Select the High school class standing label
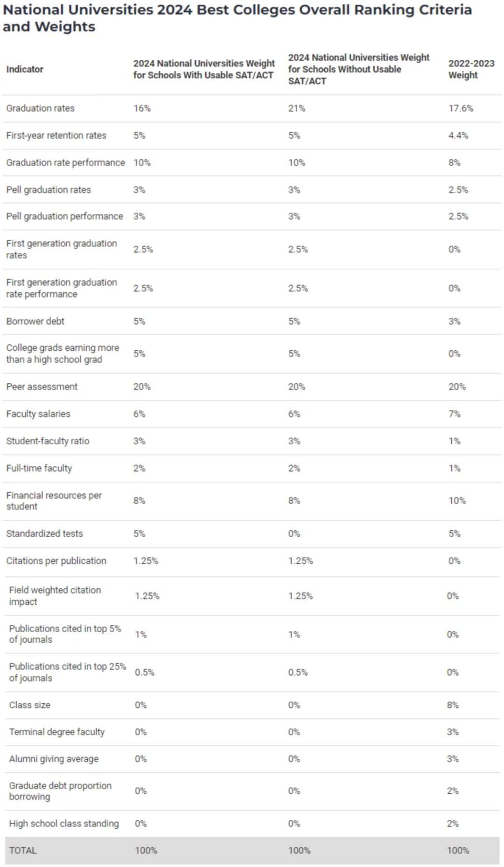 63,824
